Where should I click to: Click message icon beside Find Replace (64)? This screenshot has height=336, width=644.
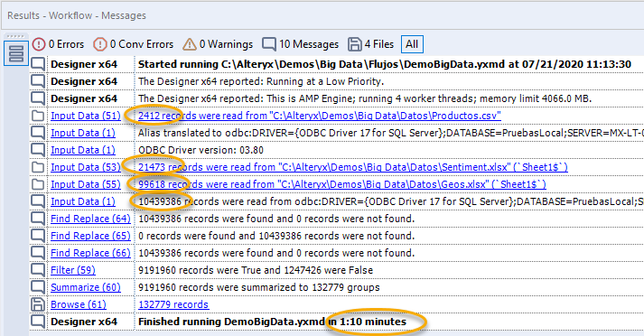coord(38,219)
